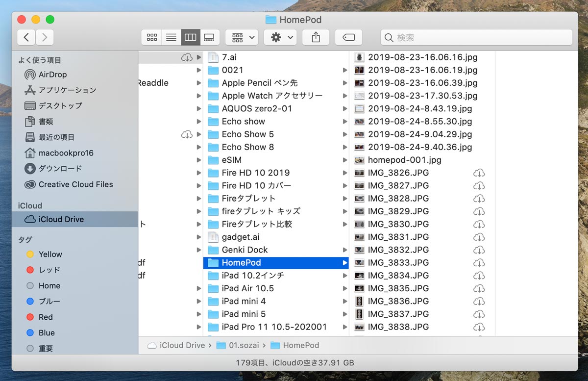The image size is (588, 381).
Task: Click iCloud Drive in path bar
Action: pyautogui.click(x=176, y=345)
